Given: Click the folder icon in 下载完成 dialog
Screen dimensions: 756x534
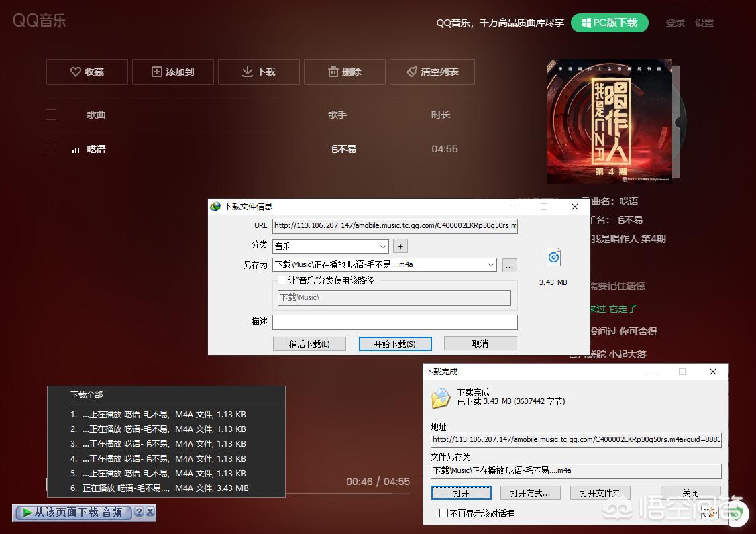Looking at the screenshot, I should pyautogui.click(x=440, y=398).
